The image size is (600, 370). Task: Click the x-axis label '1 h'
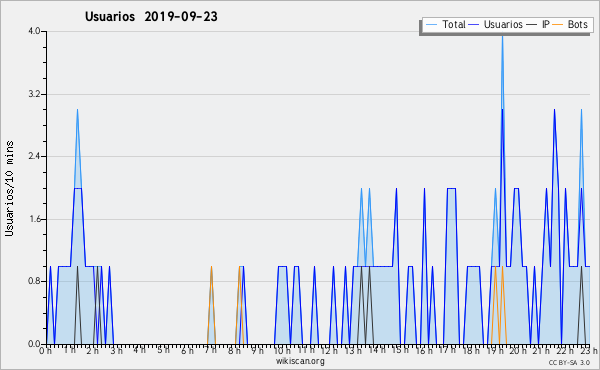(69, 350)
